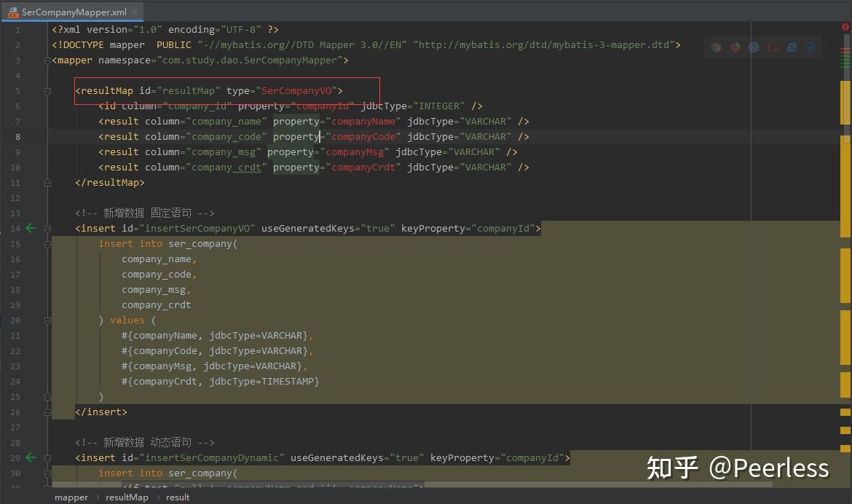Click the companyName property value

click(363, 121)
